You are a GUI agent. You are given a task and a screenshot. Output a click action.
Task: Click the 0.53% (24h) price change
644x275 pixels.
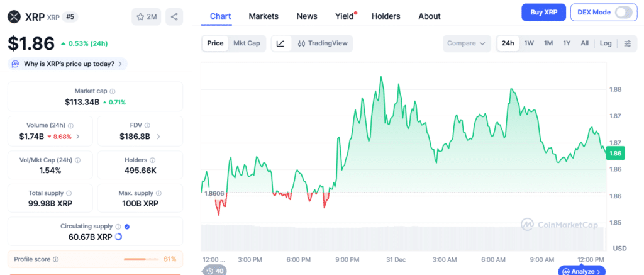pos(84,43)
